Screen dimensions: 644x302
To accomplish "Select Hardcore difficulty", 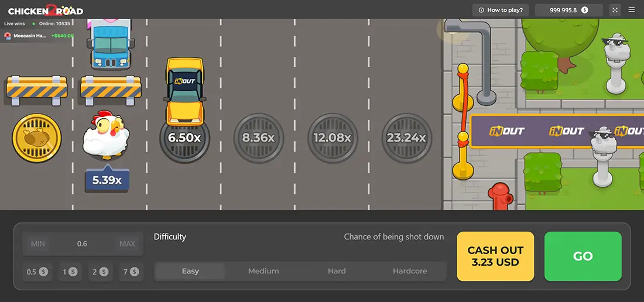I will pyautogui.click(x=410, y=271).
